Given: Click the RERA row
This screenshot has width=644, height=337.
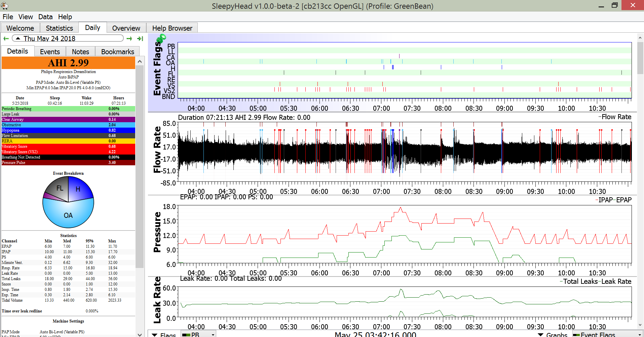Looking at the screenshot, I should (x=68, y=141).
